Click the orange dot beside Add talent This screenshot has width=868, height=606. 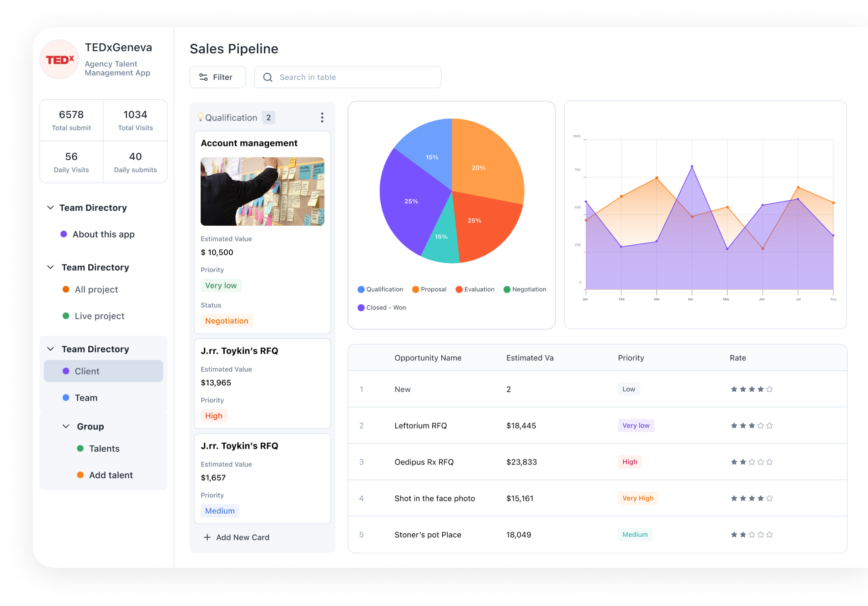(81, 475)
